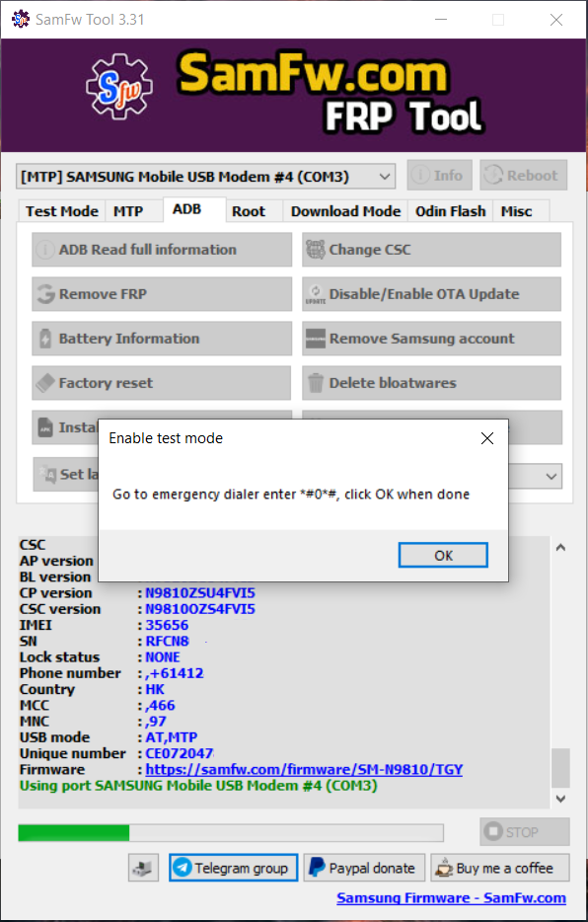Open the Root tab
This screenshot has height=922, width=588.
(249, 211)
